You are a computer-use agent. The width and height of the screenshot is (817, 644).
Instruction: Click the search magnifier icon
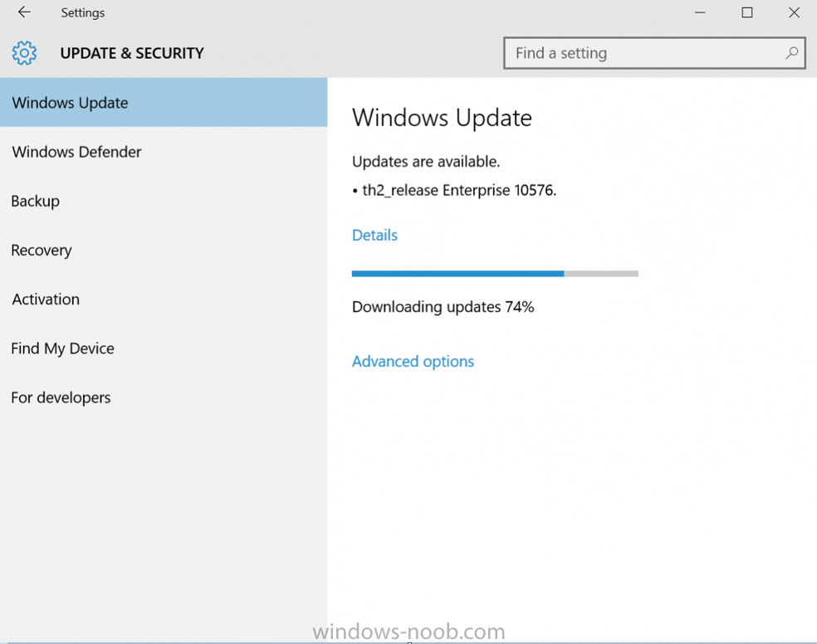(791, 52)
